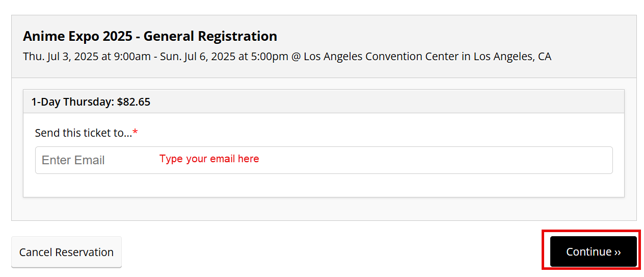Click the "5:00pm" end time text
The width and height of the screenshot is (644, 277).
(x=269, y=56)
